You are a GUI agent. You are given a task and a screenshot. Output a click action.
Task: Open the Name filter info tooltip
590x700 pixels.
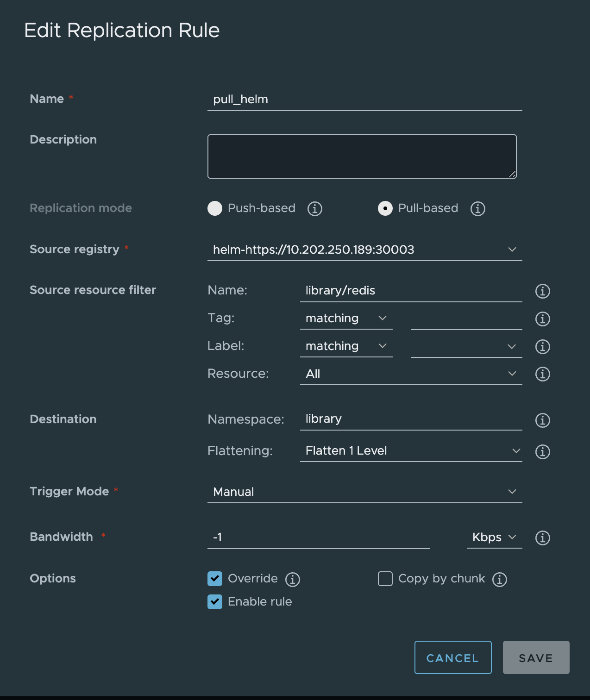542,291
